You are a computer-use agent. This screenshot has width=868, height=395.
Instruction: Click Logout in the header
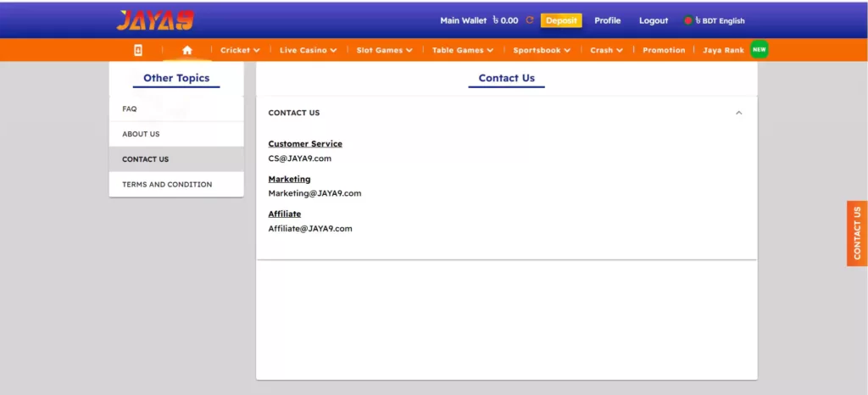[x=654, y=20]
